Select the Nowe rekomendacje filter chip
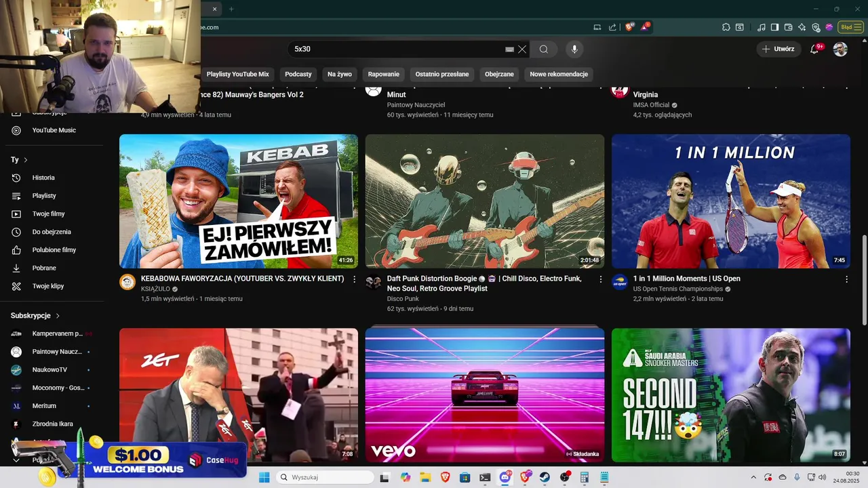Viewport: 868px width, 488px height. click(559, 74)
